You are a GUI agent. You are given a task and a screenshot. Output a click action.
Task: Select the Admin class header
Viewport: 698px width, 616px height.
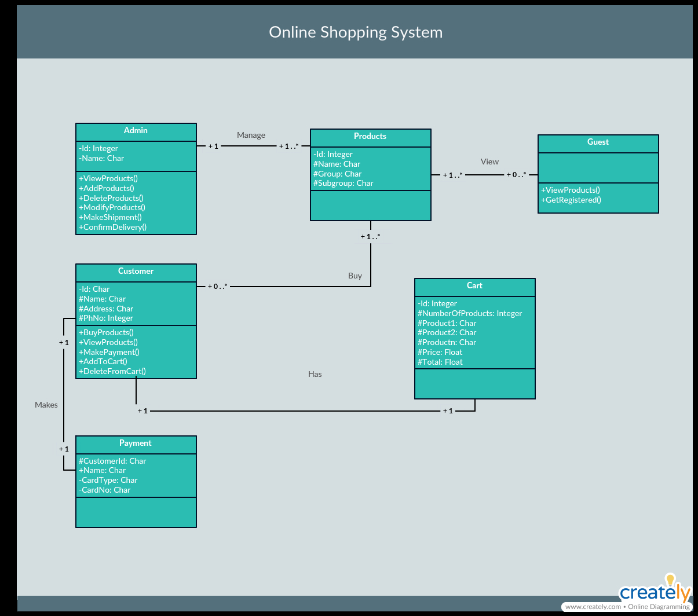click(136, 131)
